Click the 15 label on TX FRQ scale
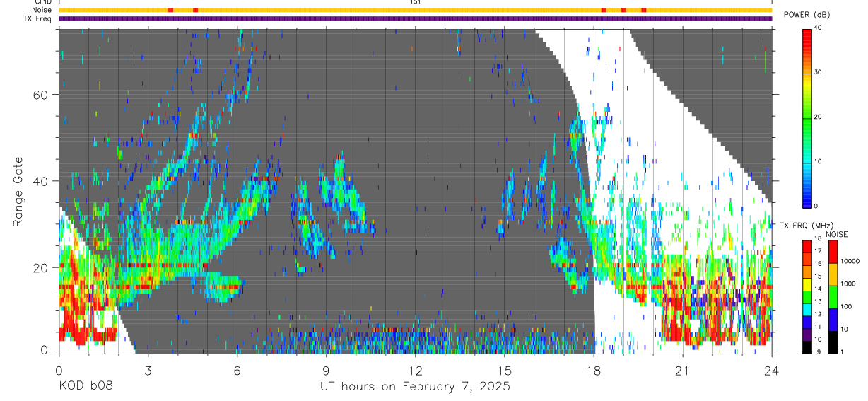868x401 pixels. tap(817, 277)
